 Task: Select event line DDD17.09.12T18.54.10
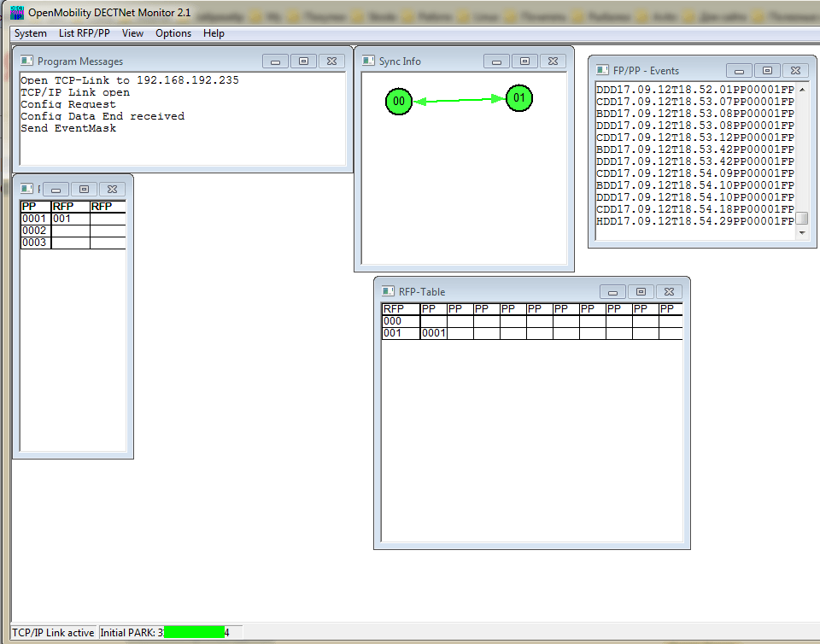695,197
